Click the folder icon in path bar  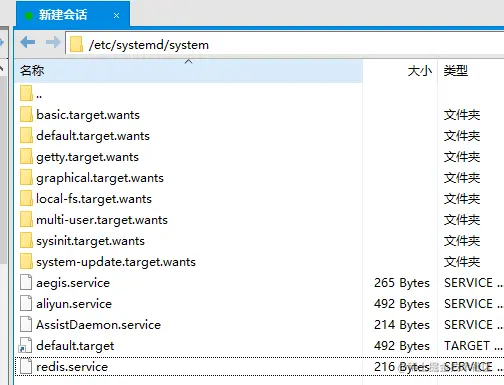(x=76, y=45)
